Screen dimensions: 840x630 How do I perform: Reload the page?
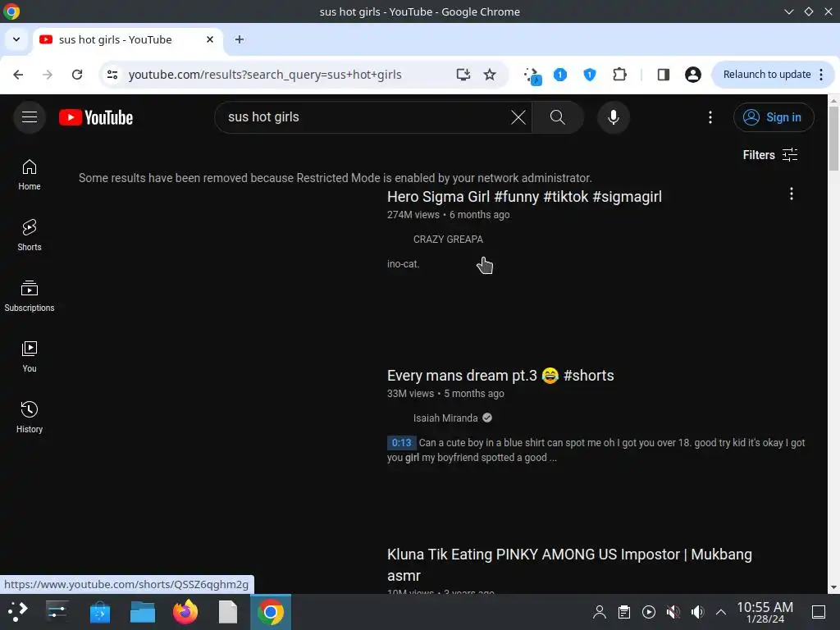pyautogui.click(x=77, y=75)
